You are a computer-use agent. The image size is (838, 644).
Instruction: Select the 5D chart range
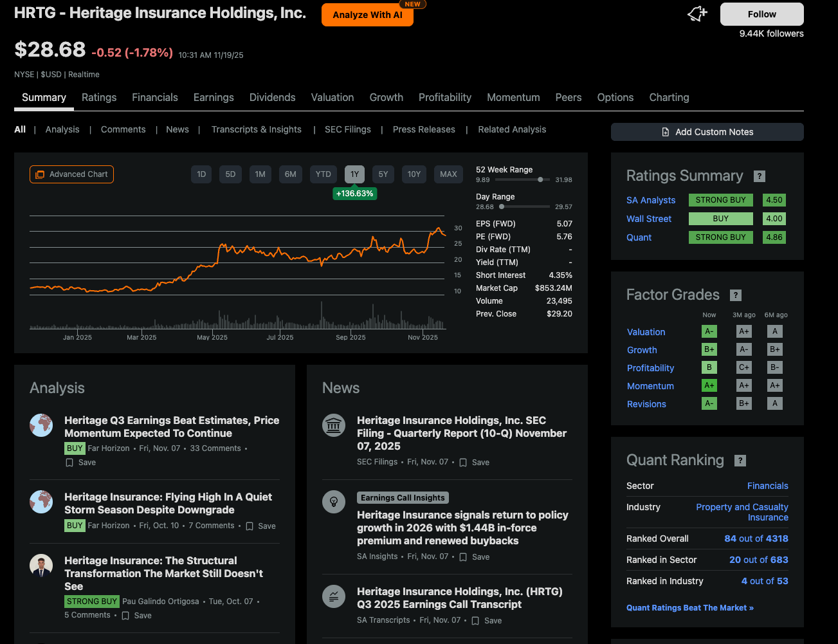coord(230,174)
